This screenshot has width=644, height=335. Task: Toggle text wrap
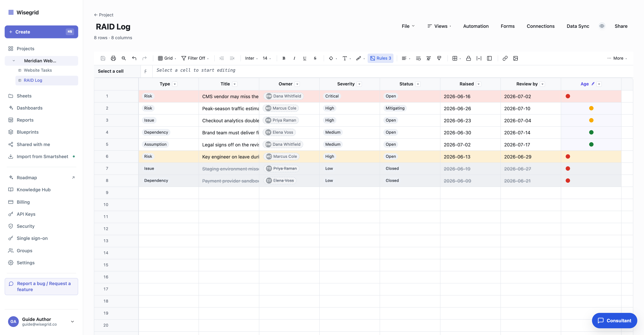pyautogui.click(x=418, y=58)
